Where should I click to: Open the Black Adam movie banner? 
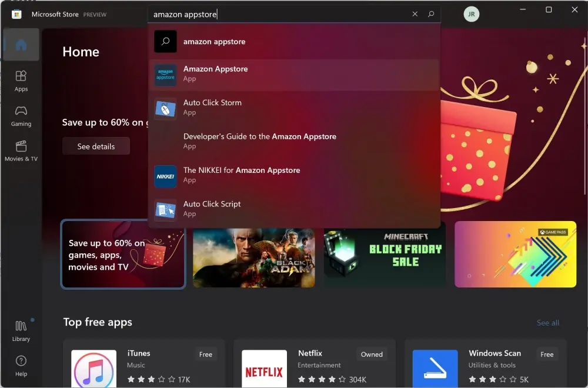pyautogui.click(x=254, y=257)
